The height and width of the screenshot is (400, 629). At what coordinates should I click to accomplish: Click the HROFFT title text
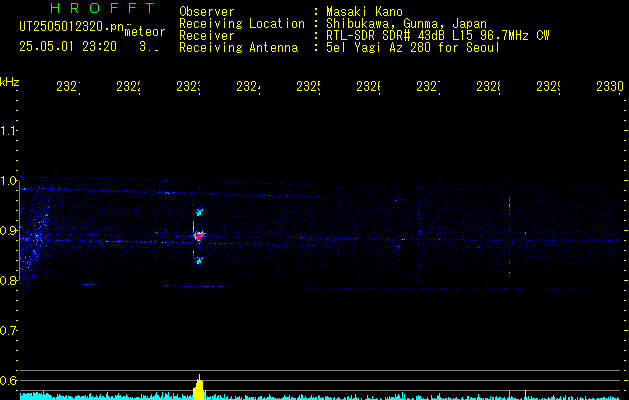tap(102, 8)
